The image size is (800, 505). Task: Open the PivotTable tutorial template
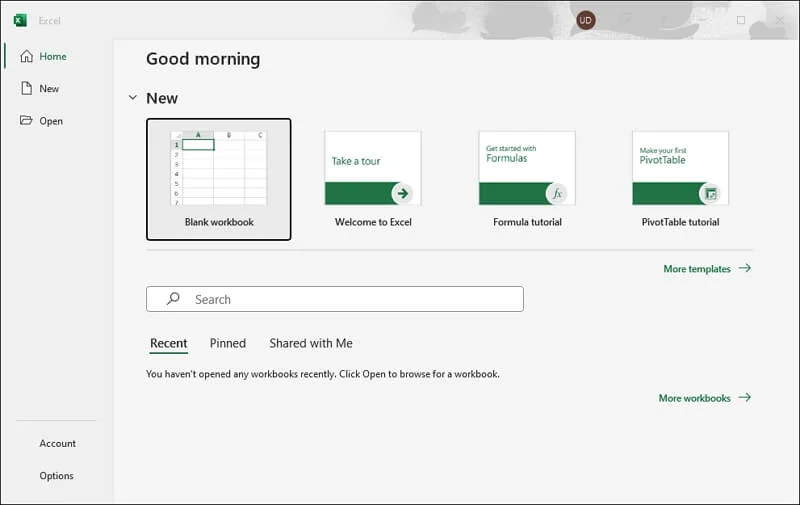coord(681,179)
